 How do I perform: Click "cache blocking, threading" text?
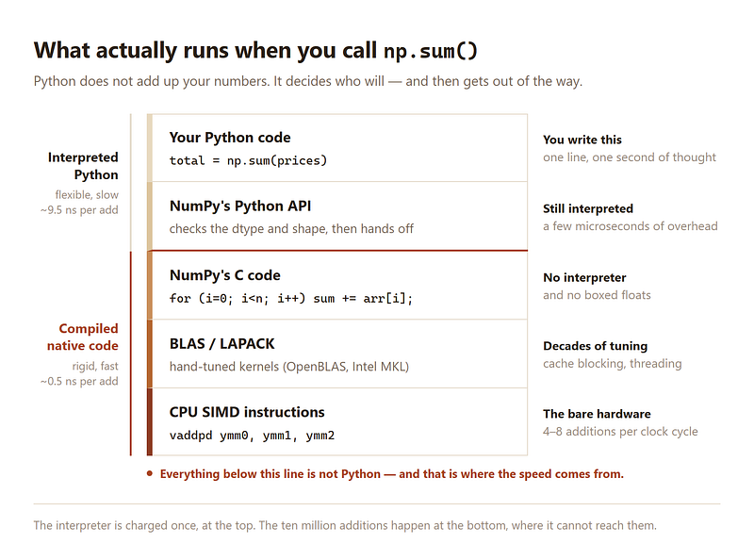613,364
